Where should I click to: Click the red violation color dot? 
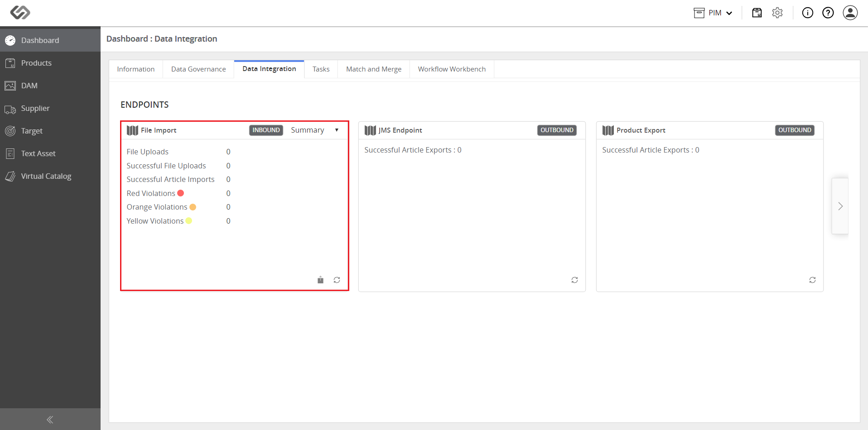181,193
